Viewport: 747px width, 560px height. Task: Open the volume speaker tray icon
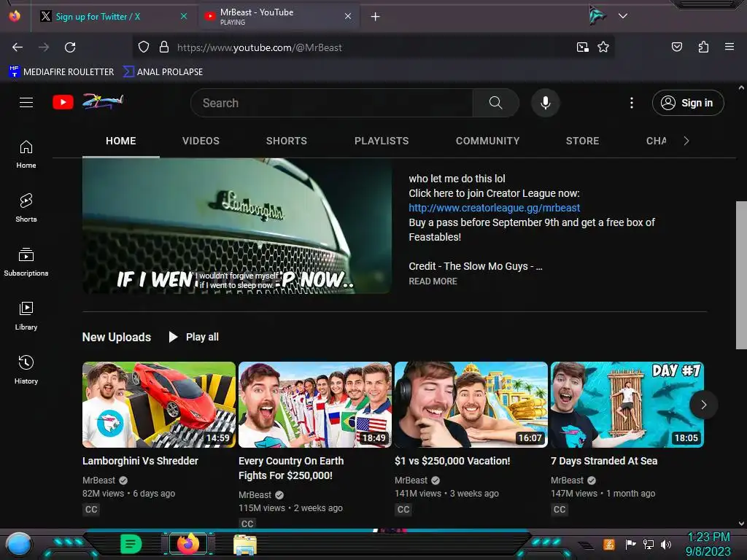[666, 544]
